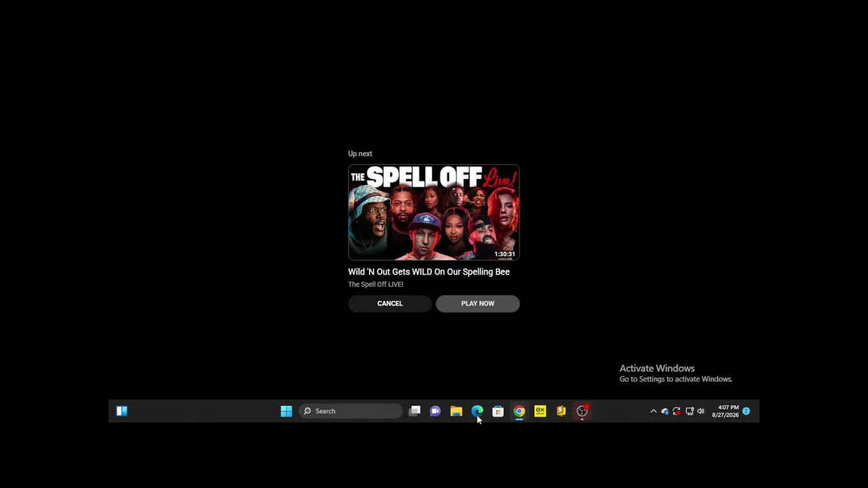The height and width of the screenshot is (488, 868).
Task: Open network settings from the system tray
Action: pos(690,411)
